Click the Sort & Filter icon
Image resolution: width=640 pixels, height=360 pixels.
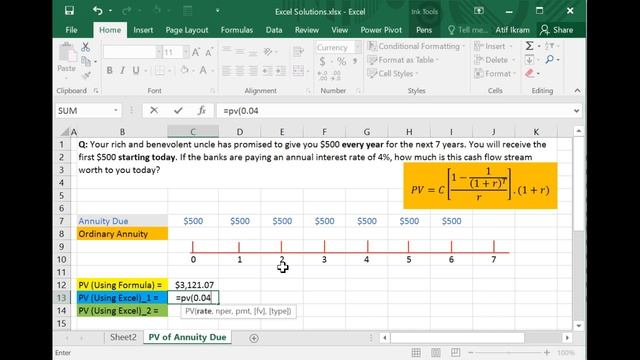point(549,46)
